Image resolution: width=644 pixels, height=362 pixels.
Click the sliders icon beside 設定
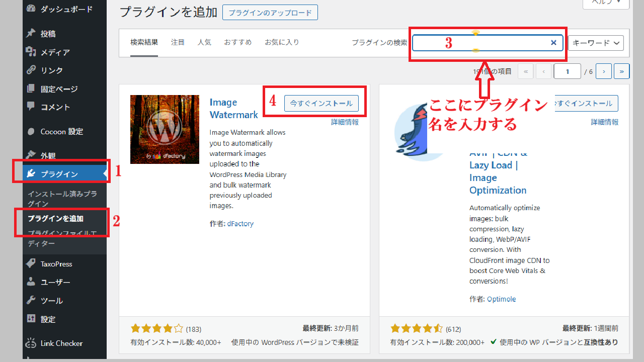[31, 319]
